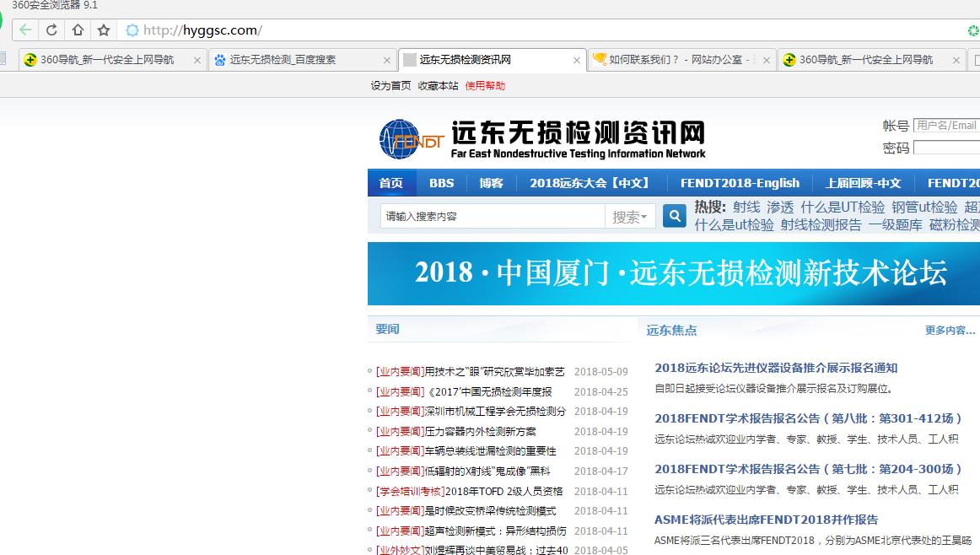The width and height of the screenshot is (980, 555).
Task: Open ASME将派代表出席FENDT2018并作报告
Action: coord(767,520)
